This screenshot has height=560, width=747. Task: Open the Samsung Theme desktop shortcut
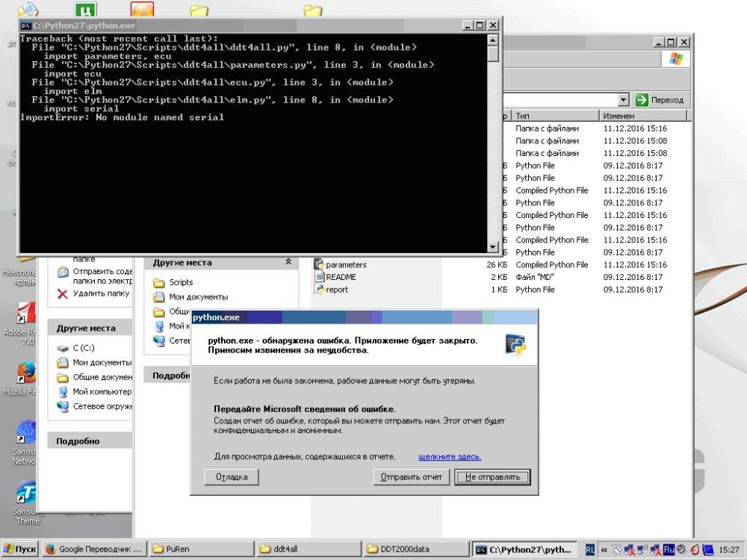click(x=25, y=503)
